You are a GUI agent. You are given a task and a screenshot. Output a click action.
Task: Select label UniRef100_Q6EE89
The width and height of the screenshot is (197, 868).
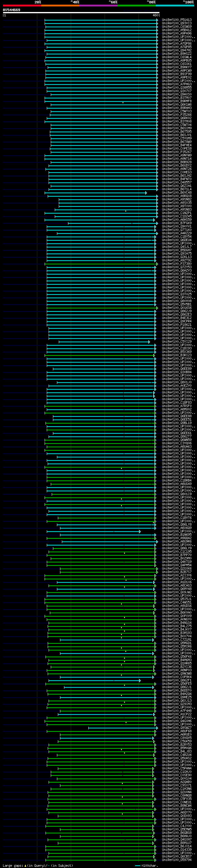coord(177,369)
